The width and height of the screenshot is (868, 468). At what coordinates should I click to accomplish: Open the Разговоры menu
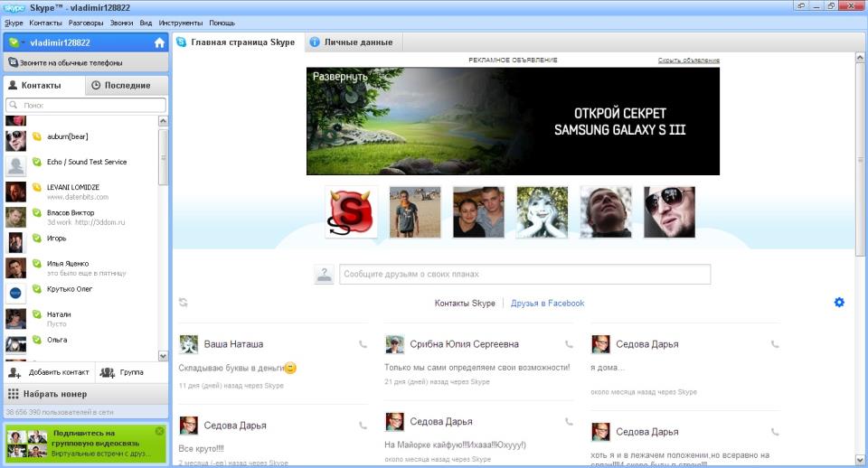(86, 23)
